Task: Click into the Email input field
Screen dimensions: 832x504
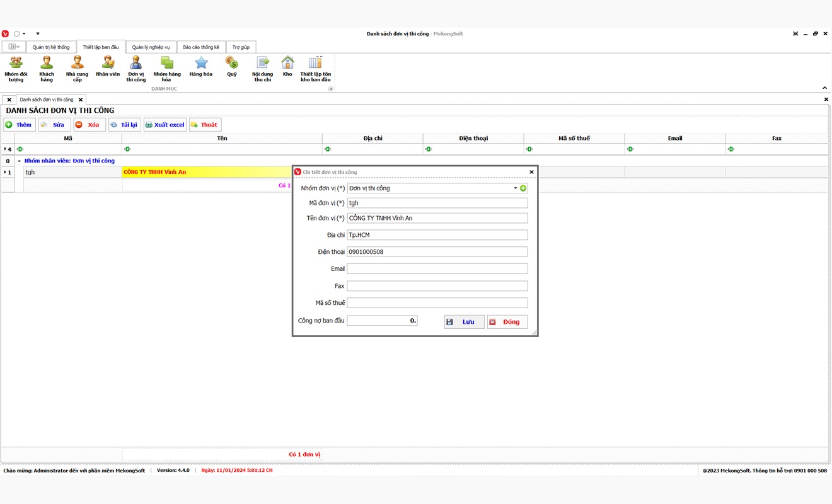Action: [x=437, y=269]
